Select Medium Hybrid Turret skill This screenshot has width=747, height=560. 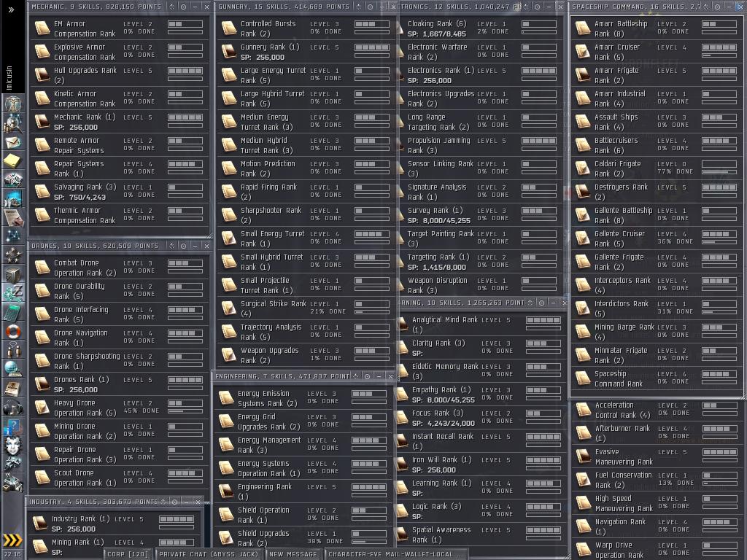click(x=306, y=145)
